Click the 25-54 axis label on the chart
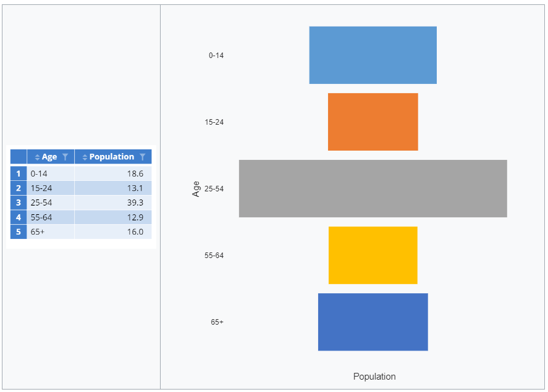 point(213,188)
